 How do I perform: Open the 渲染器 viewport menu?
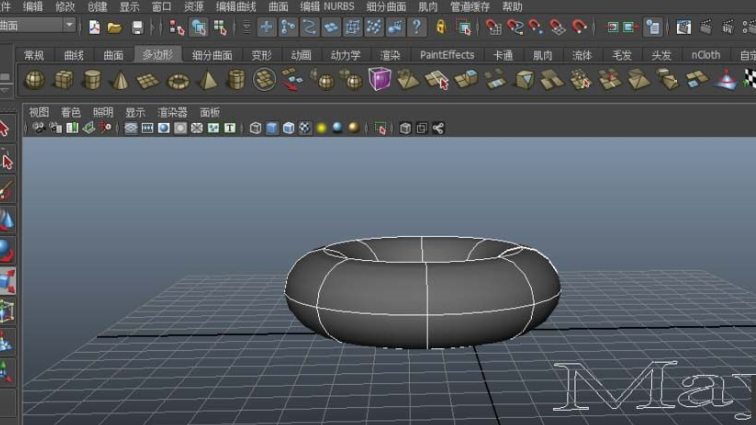pyautogui.click(x=172, y=113)
